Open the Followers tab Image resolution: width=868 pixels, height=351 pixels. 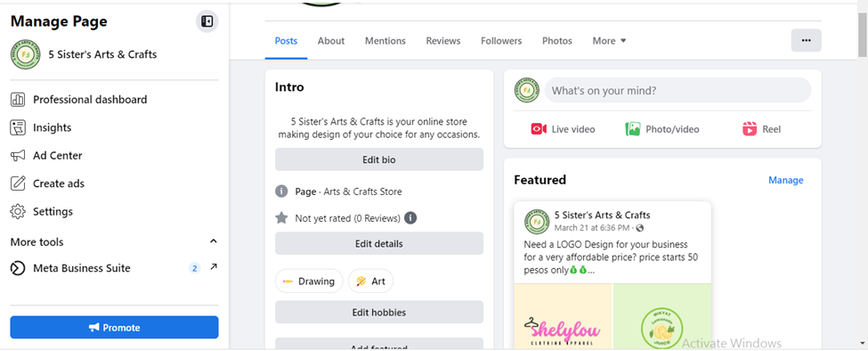(501, 41)
